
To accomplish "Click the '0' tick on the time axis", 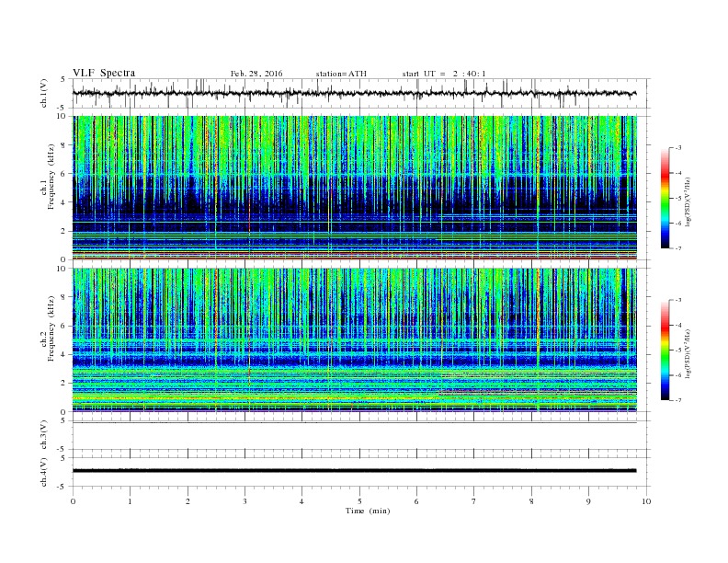I will pos(73,501).
